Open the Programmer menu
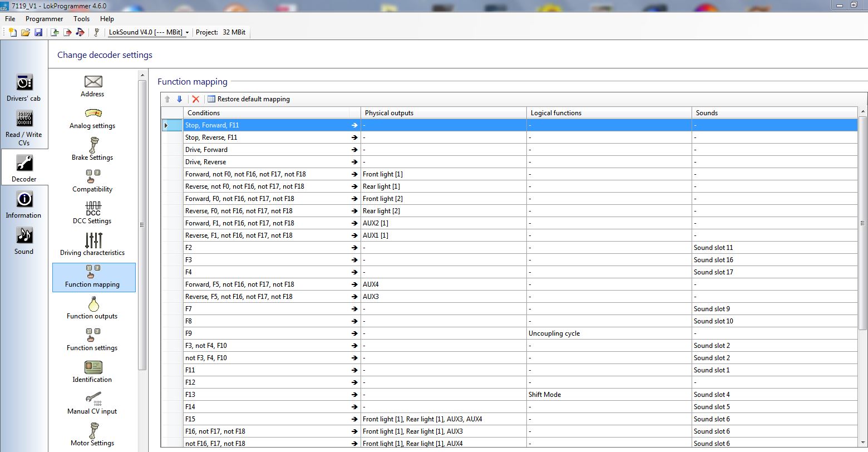868x452 pixels. 45,19
